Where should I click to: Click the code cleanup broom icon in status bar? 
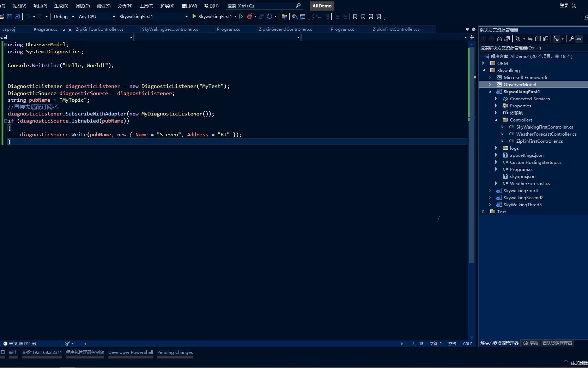tap(67, 343)
